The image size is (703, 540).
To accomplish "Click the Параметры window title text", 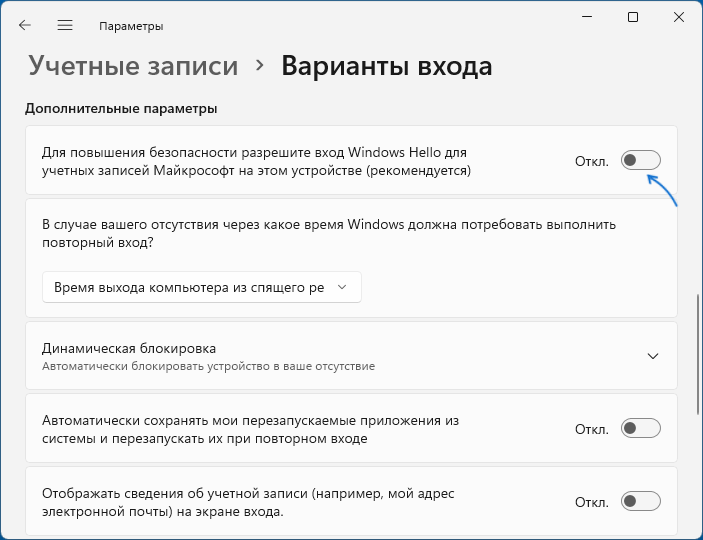I will (131, 26).
